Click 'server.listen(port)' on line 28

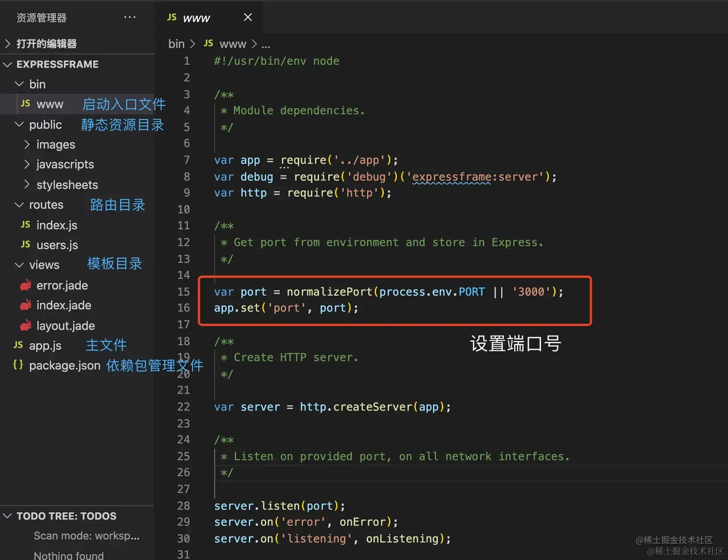pos(278,506)
